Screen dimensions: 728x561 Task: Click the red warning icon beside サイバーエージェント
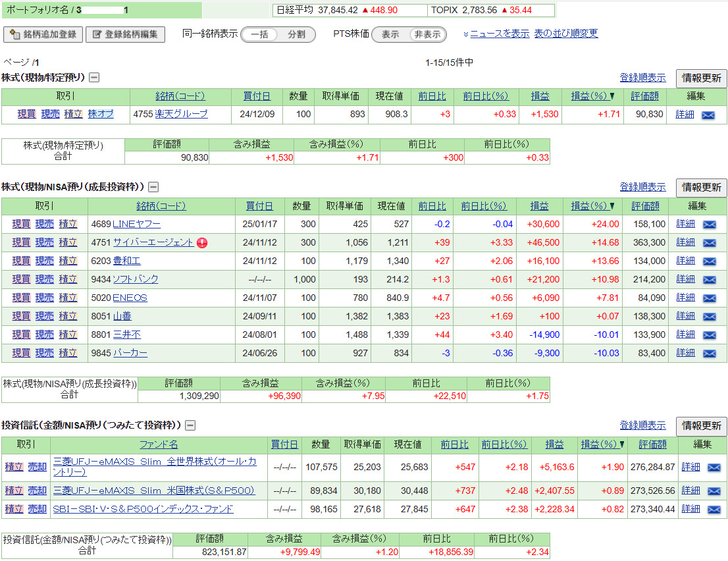(202, 242)
